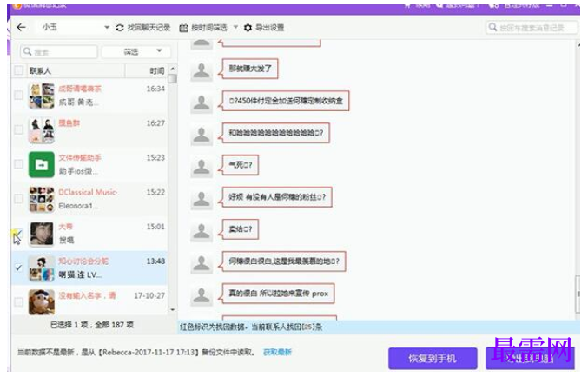588x377 pixels.
Task: Click the back arrow icon
Action: tap(22, 27)
